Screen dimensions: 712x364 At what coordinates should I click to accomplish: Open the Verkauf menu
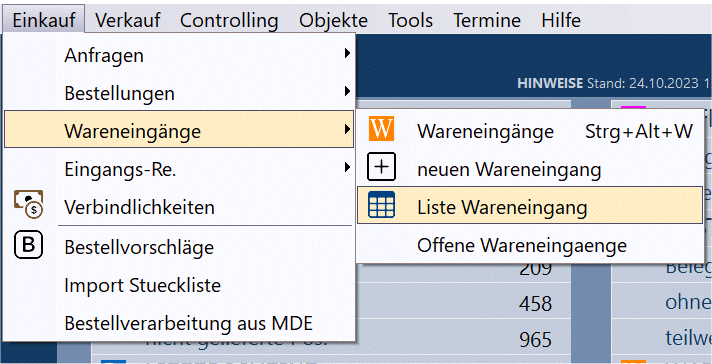click(128, 20)
